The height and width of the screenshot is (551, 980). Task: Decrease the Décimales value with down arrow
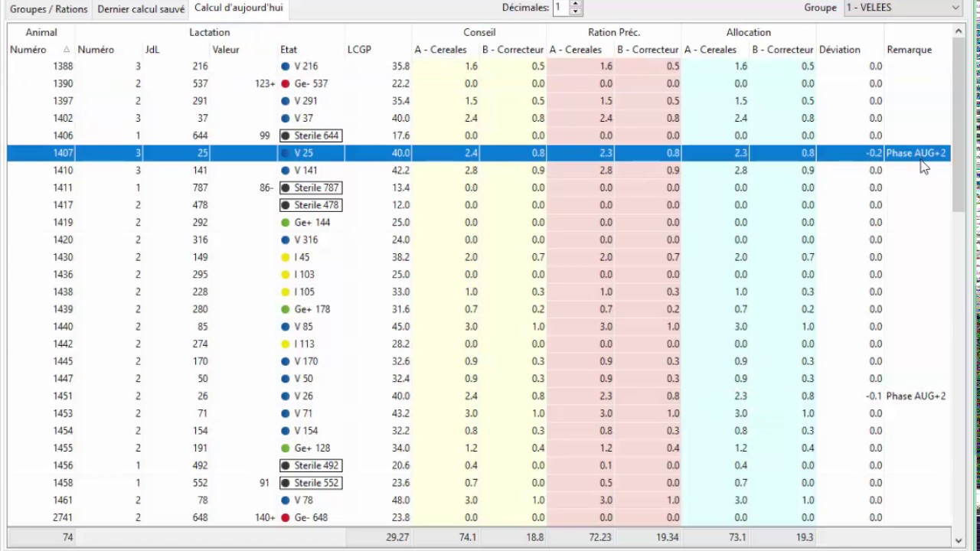tap(576, 11)
